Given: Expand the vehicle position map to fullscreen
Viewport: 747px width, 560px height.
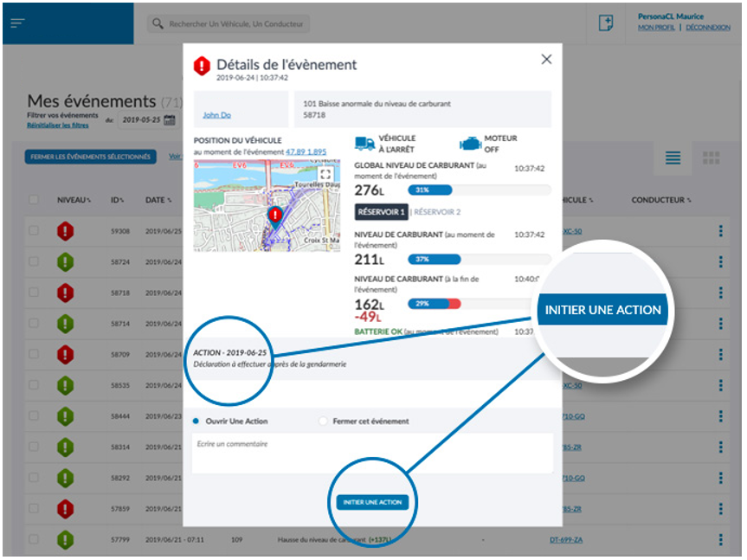Looking at the screenshot, I should [325, 174].
